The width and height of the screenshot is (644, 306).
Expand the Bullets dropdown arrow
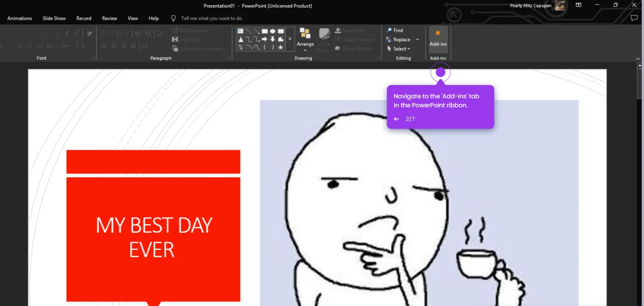[111, 33]
